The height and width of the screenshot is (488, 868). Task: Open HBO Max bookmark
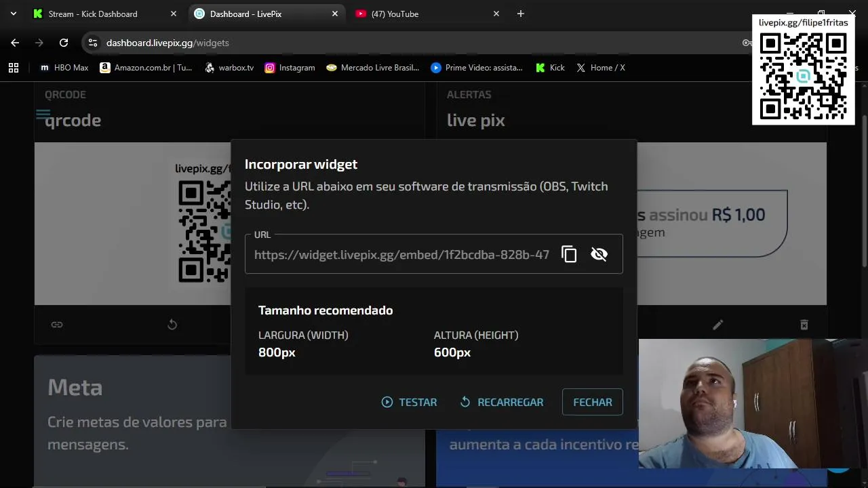tap(64, 68)
